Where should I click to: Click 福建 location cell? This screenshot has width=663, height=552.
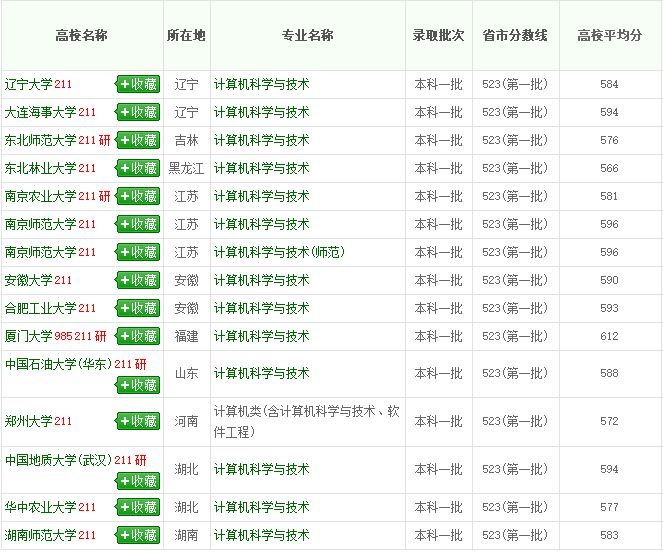click(x=186, y=336)
